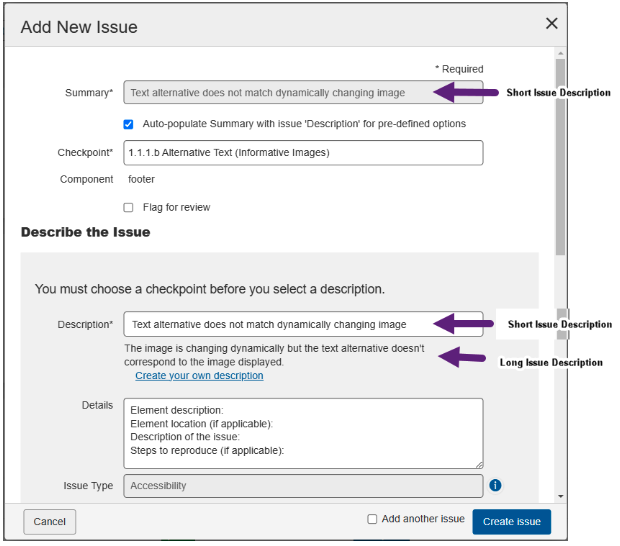This screenshot has height=546, width=620.
Task: Click the Issue Type field label
Action: (88, 486)
